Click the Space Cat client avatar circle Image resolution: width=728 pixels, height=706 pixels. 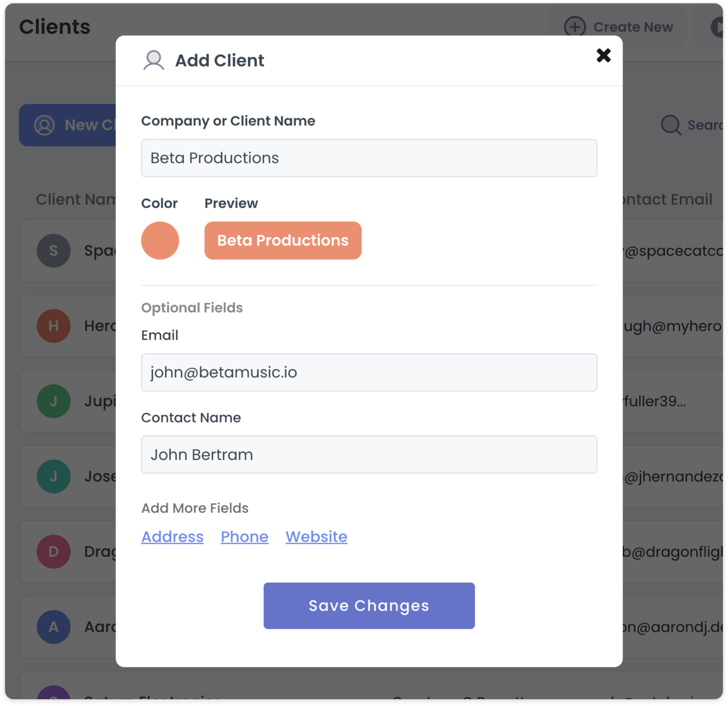[54, 251]
